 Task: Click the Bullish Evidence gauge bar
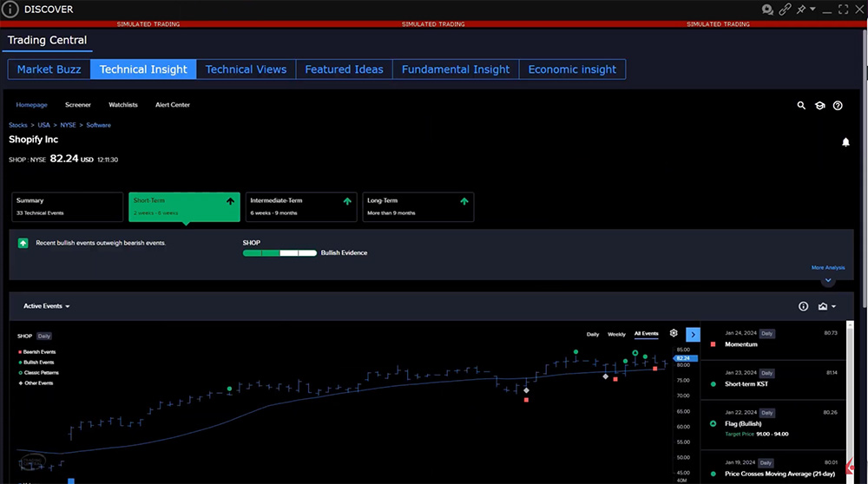coord(279,252)
